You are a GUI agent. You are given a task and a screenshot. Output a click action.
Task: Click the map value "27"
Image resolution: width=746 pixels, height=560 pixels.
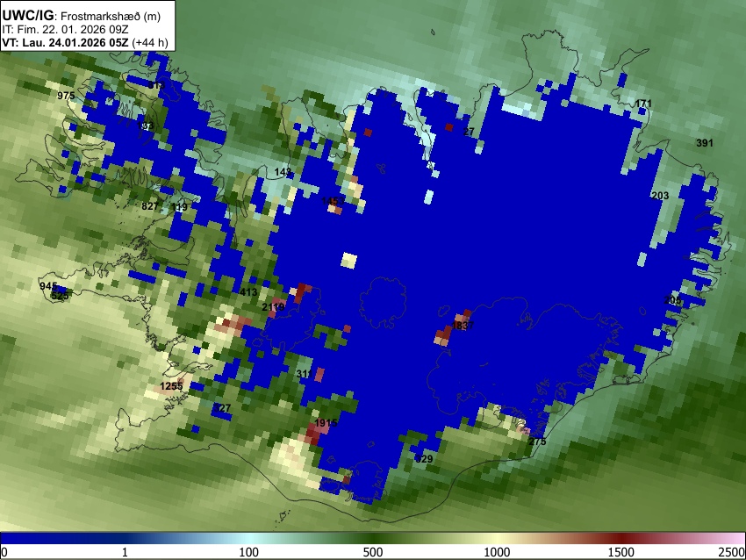pyautogui.click(x=469, y=132)
